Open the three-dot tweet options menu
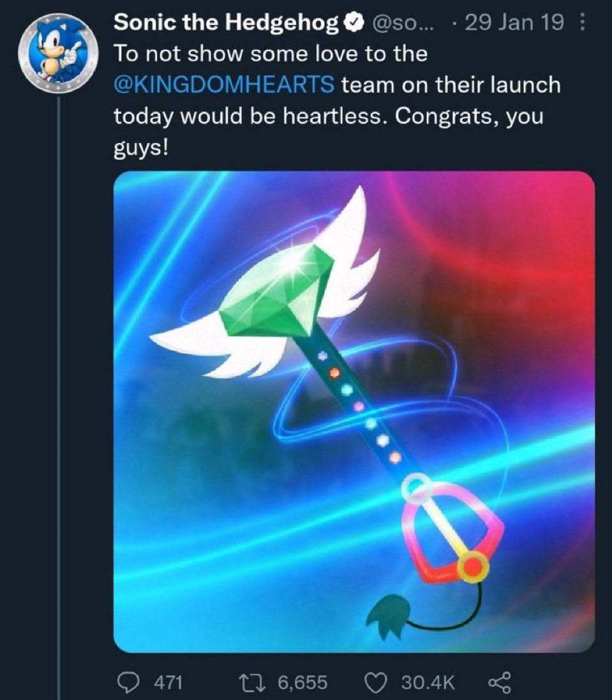 tap(582, 22)
